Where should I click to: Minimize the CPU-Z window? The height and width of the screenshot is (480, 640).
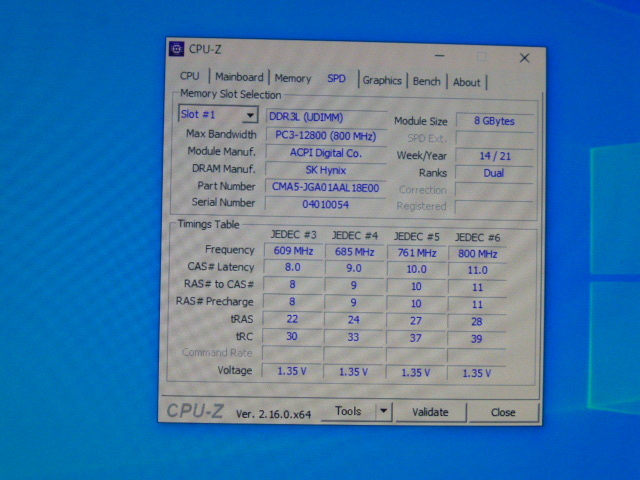coord(440,56)
